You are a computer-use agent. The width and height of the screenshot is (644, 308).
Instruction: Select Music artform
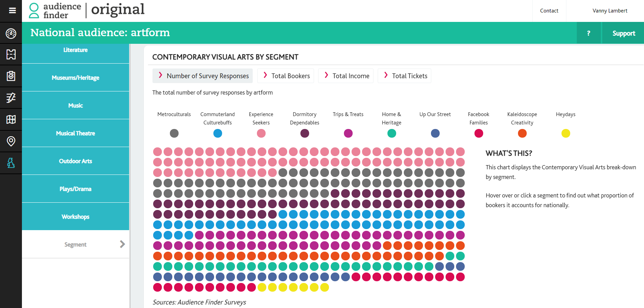(76, 105)
